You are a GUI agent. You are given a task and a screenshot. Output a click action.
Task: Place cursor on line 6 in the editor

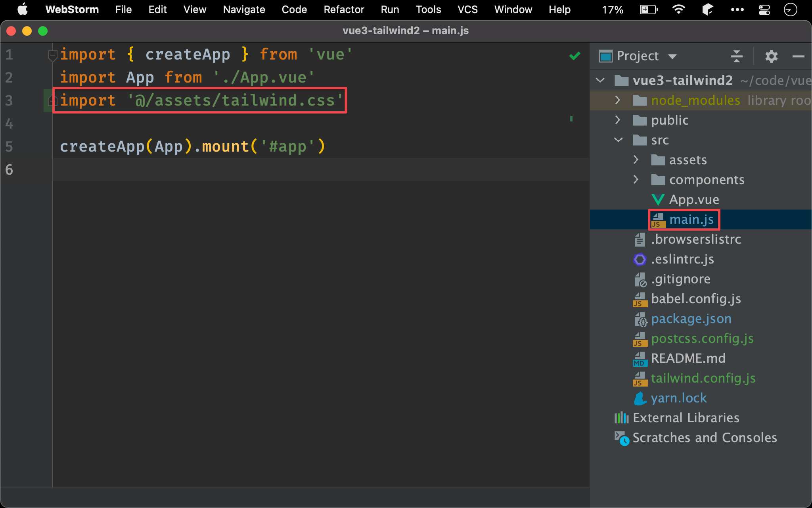(321, 169)
